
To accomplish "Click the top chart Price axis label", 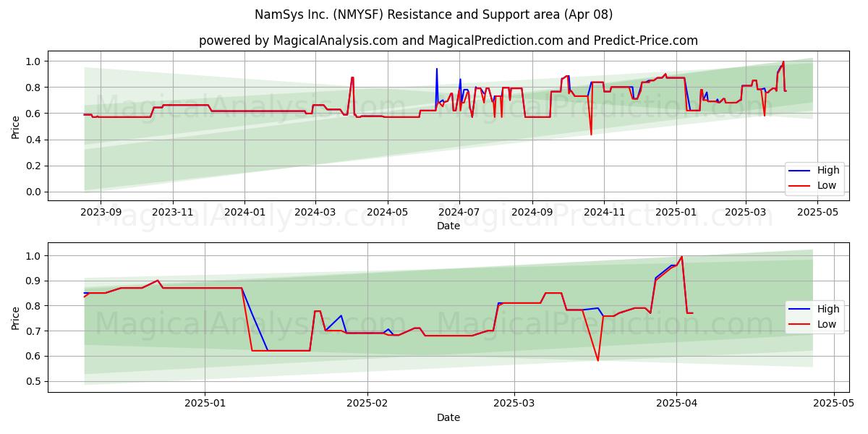I will (x=16, y=126).
